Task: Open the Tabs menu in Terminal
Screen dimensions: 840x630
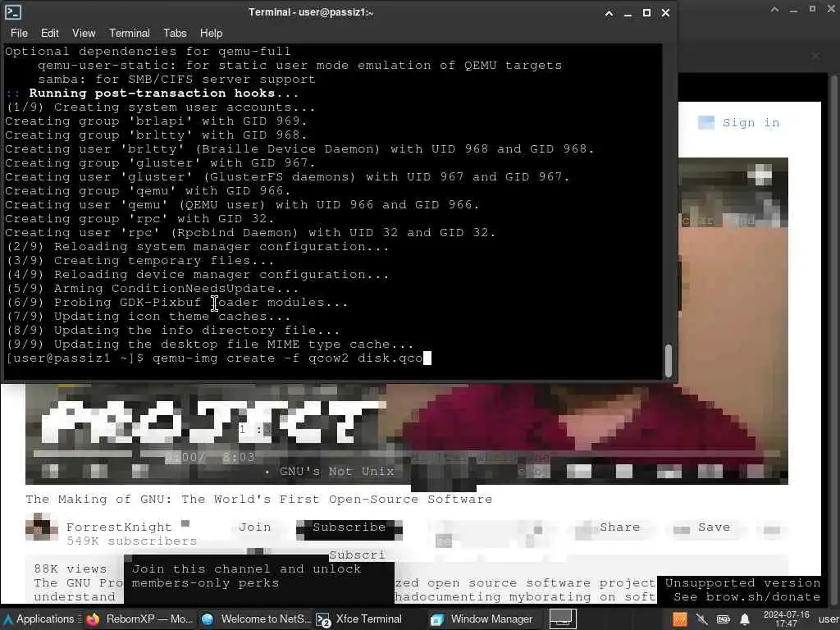Action: coord(176,33)
